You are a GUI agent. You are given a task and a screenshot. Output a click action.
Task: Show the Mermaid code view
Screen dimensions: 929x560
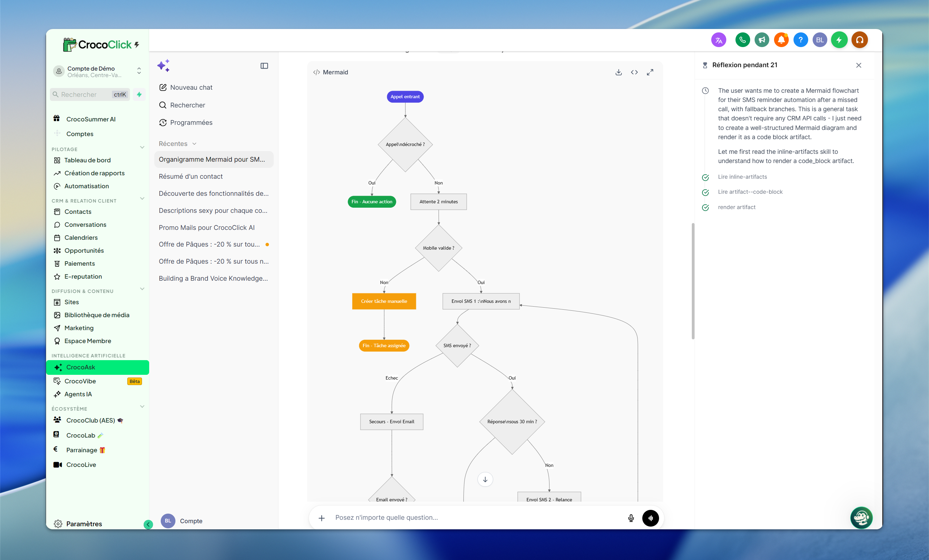point(634,72)
